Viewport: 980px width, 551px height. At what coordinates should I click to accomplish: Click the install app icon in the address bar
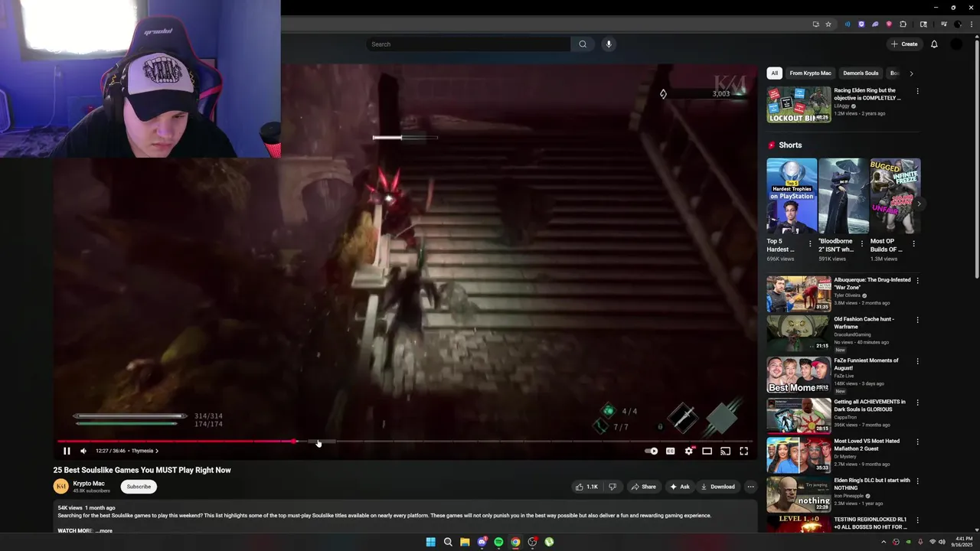pyautogui.click(x=815, y=24)
